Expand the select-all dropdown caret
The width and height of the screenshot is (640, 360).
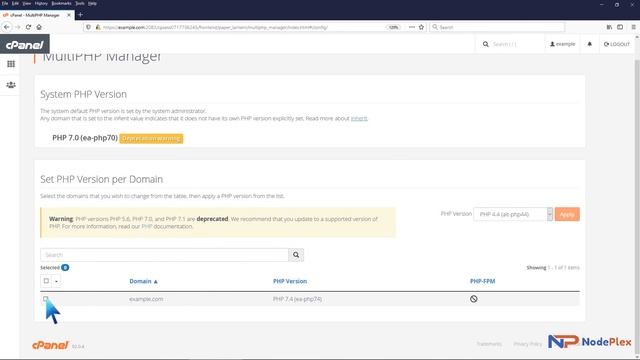[x=56, y=281]
